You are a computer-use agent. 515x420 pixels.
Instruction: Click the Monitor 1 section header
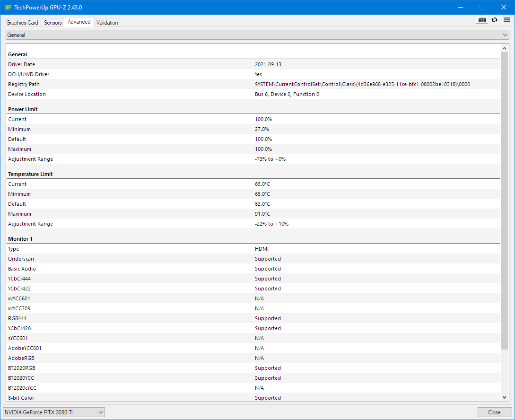click(20, 239)
